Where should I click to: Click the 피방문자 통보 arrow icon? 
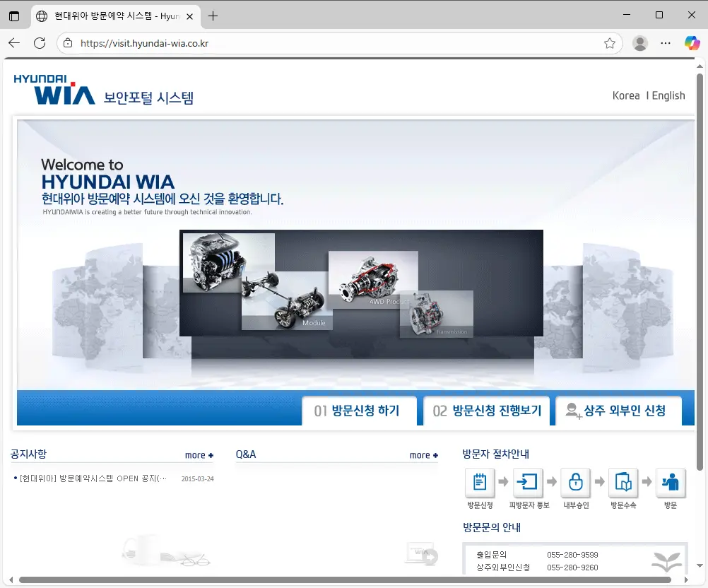coord(527,483)
